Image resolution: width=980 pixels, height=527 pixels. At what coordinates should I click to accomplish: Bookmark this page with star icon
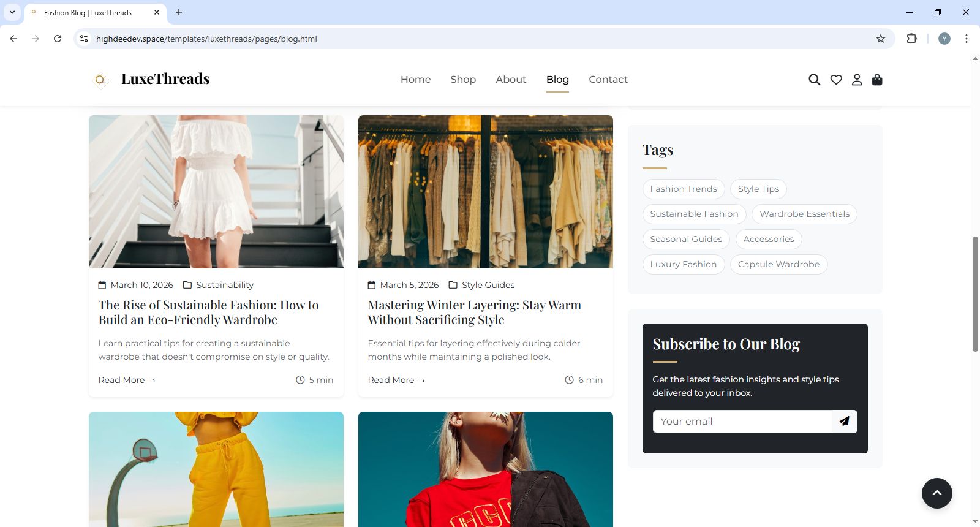[881, 39]
